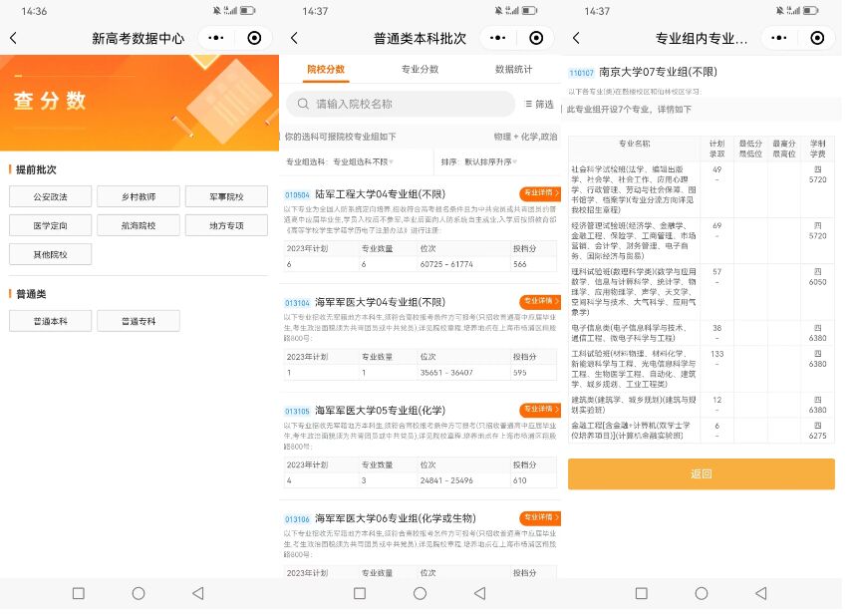Tap back arrow beside 新高考数据中心 title

[13, 38]
